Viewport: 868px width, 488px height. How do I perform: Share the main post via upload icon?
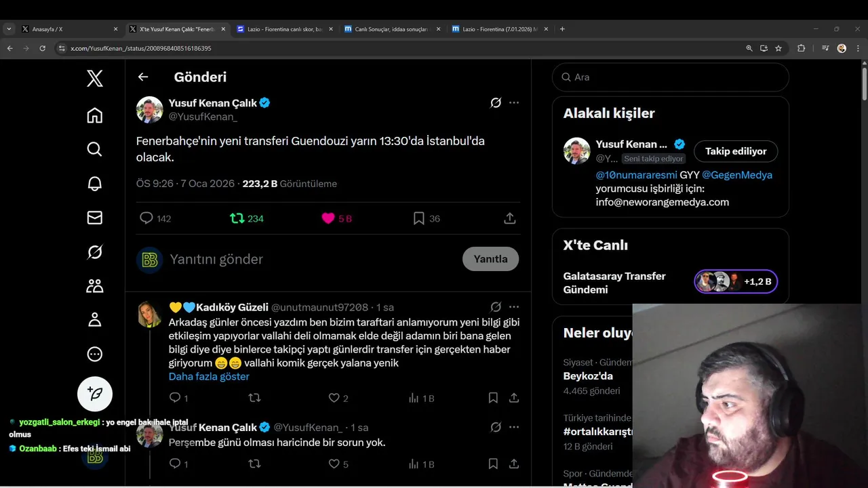click(x=510, y=218)
